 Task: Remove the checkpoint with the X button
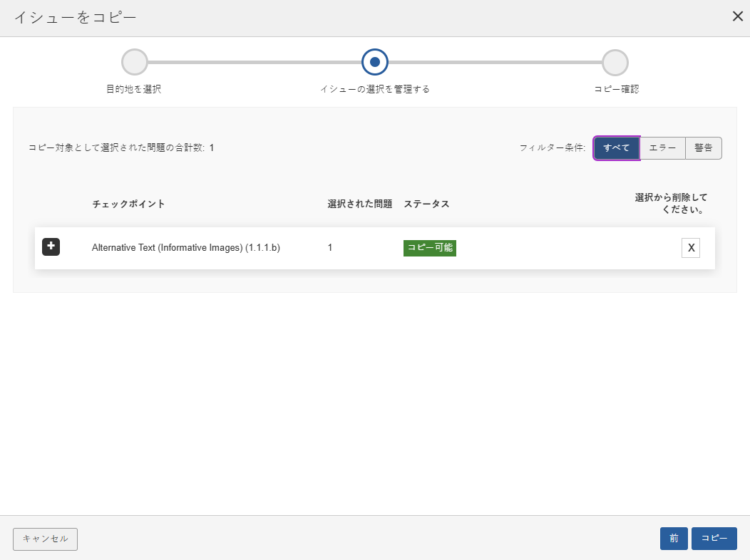[x=691, y=248]
